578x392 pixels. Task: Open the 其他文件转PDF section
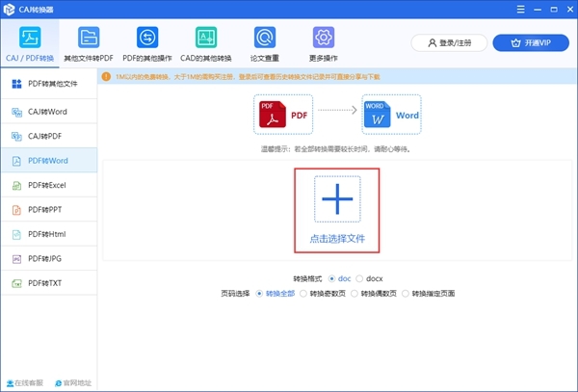[x=89, y=45]
